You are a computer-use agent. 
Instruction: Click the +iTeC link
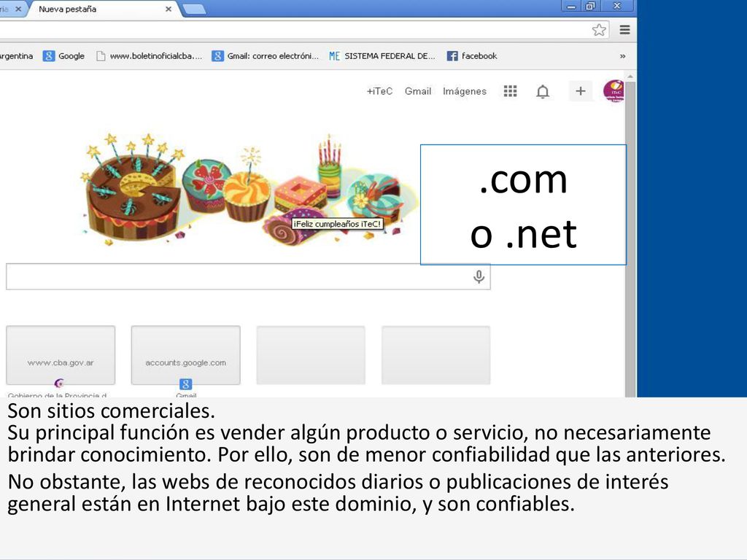click(379, 91)
